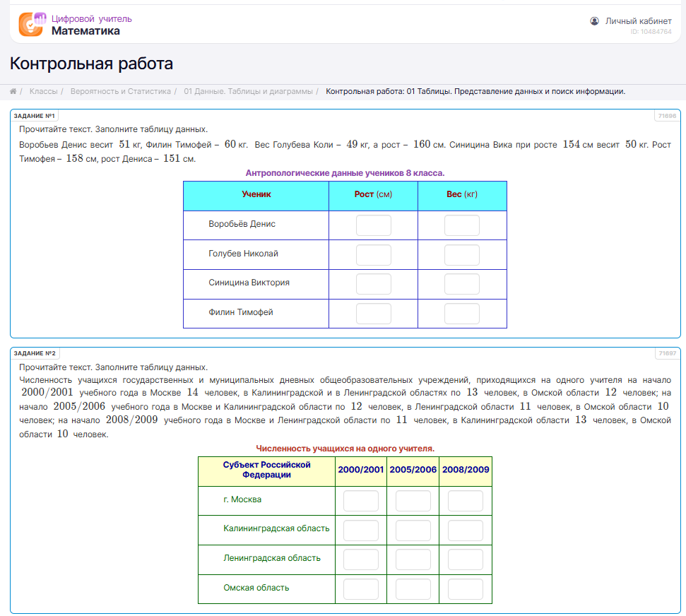Click the Математика site title
The width and height of the screenshot is (686, 616).
pyautogui.click(x=85, y=31)
